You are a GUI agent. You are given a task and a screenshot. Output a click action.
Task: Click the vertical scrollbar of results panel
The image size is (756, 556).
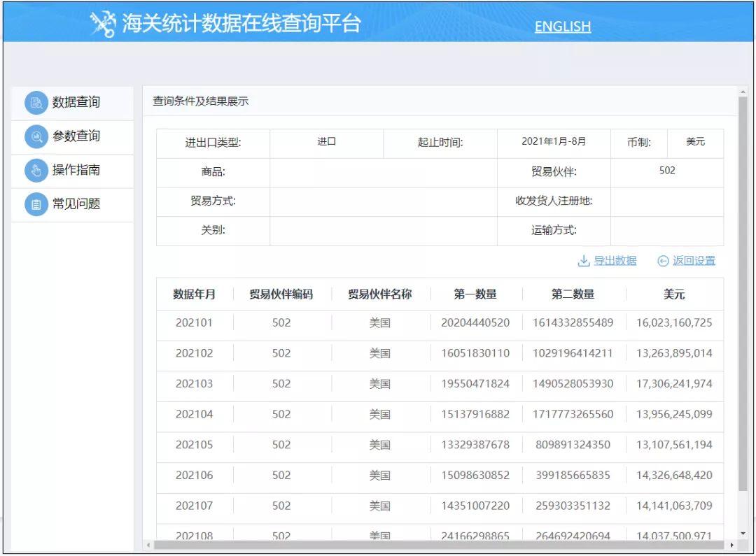pos(743,294)
